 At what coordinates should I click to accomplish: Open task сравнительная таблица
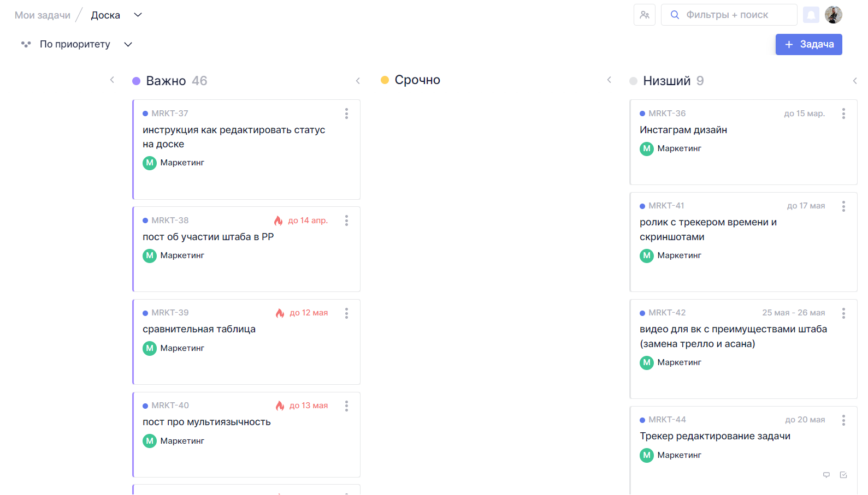199,329
